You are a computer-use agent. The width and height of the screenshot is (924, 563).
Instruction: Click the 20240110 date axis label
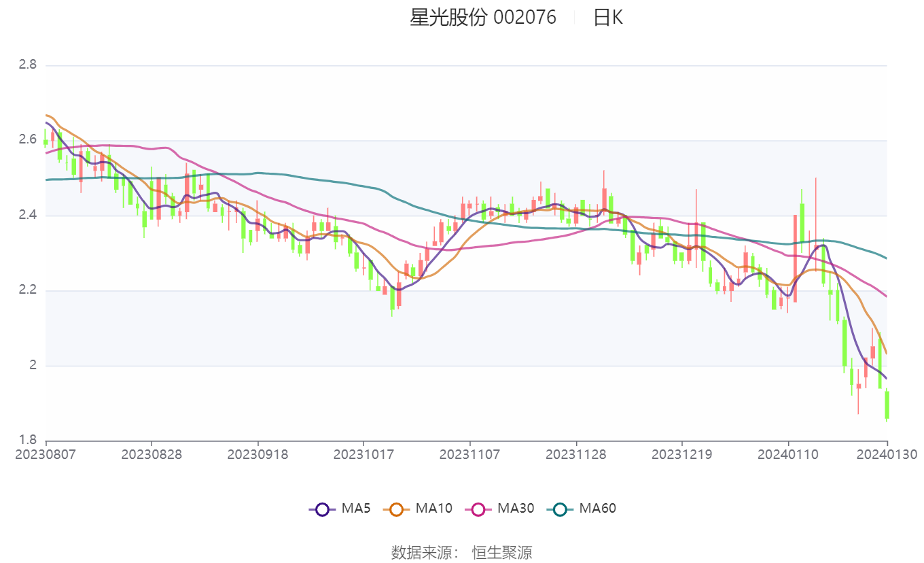point(788,454)
